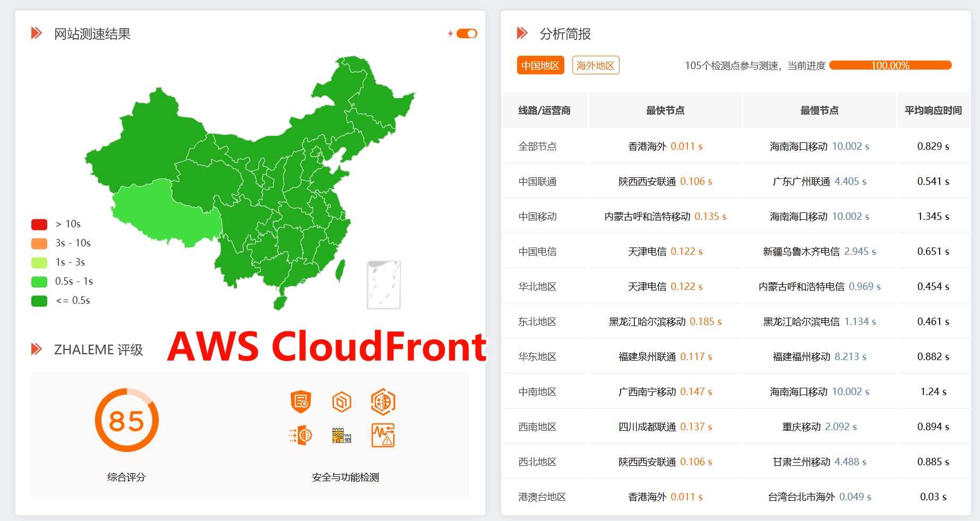This screenshot has height=521, width=980.
Task: Click the Taiwan island on the map
Action: 340,270
